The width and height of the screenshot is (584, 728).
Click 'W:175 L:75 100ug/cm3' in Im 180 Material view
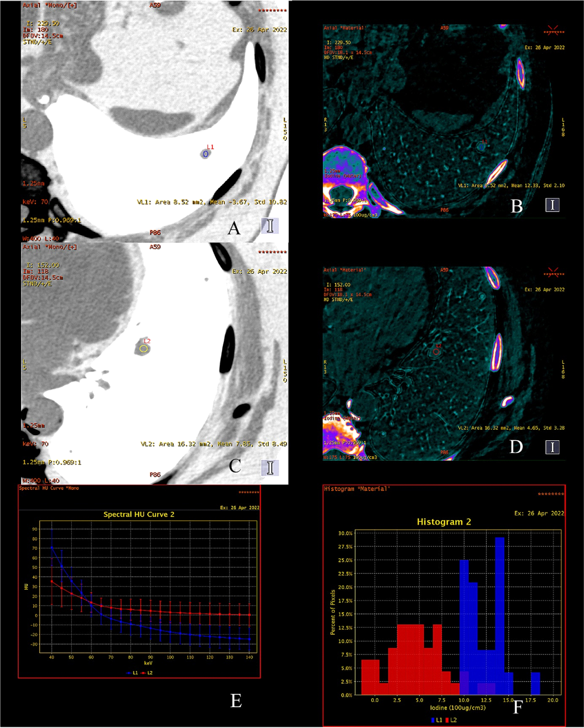[x=350, y=215]
